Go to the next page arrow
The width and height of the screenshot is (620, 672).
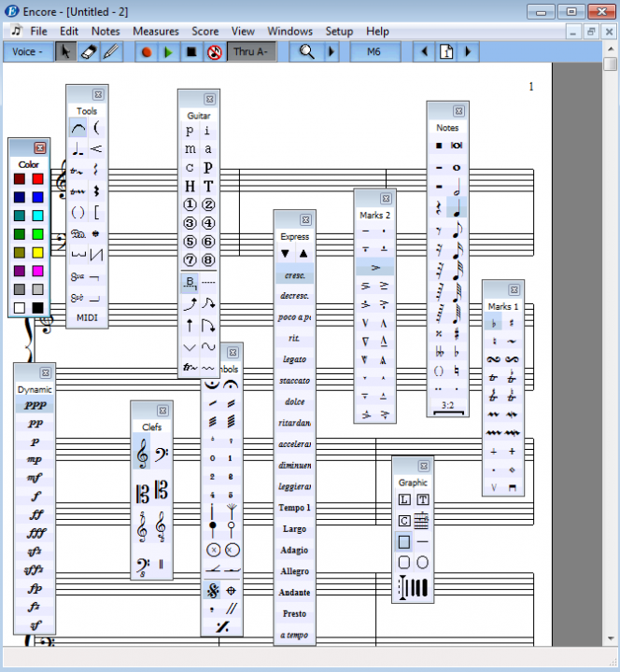coord(468,52)
